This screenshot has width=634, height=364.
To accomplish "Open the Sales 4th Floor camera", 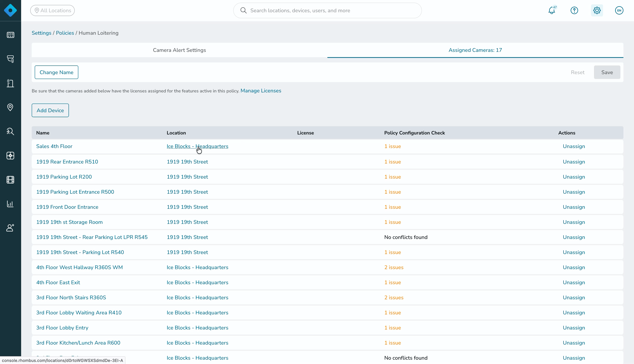I will coord(54,146).
